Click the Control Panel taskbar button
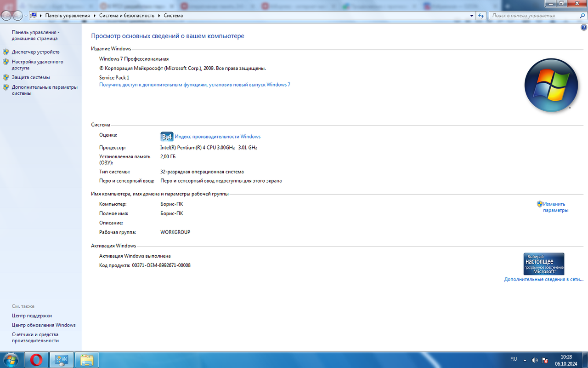 click(x=62, y=360)
